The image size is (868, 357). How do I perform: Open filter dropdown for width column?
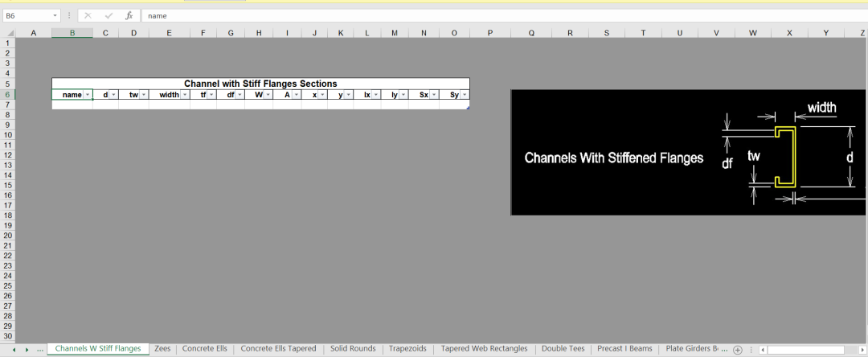click(x=185, y=95)
